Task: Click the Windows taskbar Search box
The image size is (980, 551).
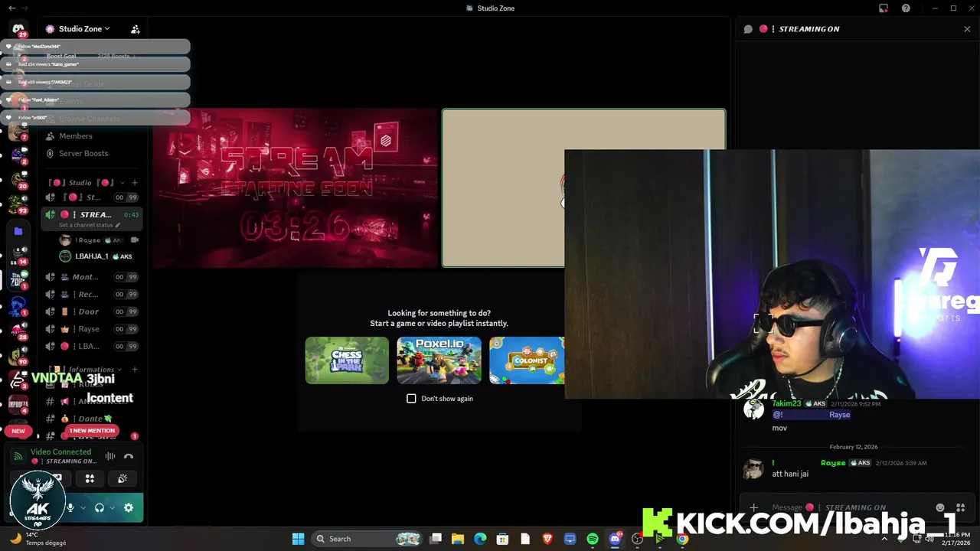Action: pyautogui.click(x=367, y=539)
